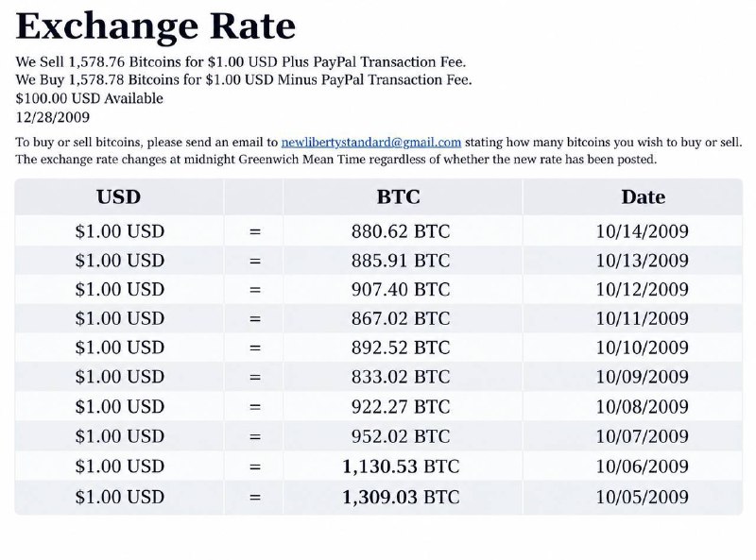
Task: Click the 12/28/2009 date under availability
Action: 53,117
